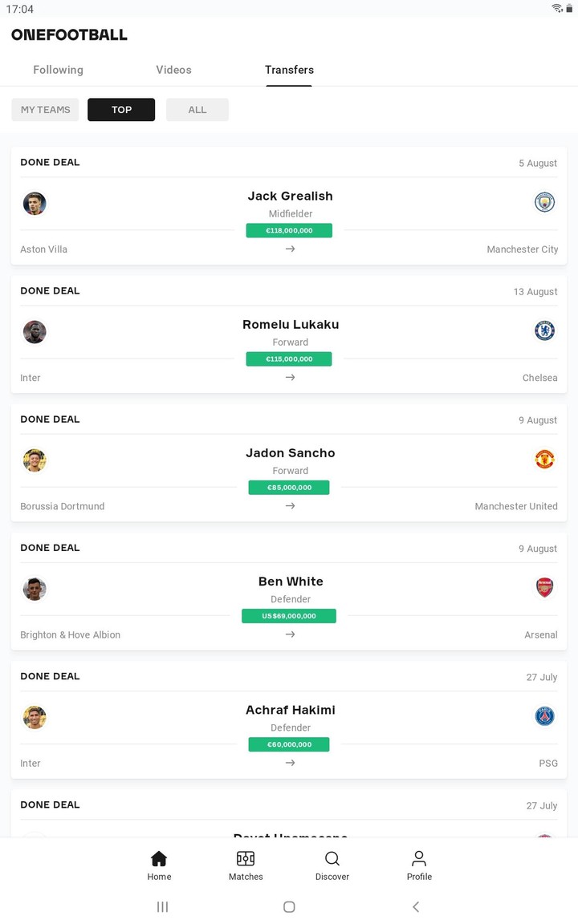Switch to the Videos tab
This screenshot has width=578, height=924.
(x=173, y=70)
